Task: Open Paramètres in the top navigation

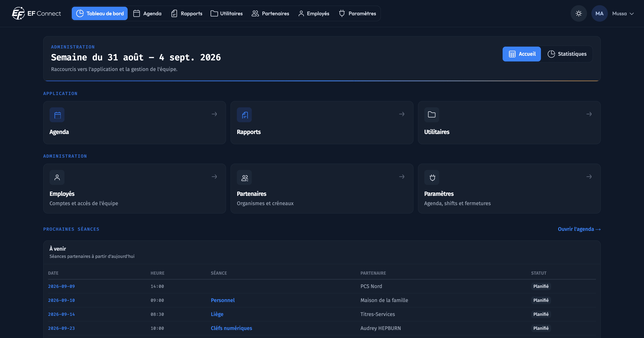Action: tap(357, 13)
